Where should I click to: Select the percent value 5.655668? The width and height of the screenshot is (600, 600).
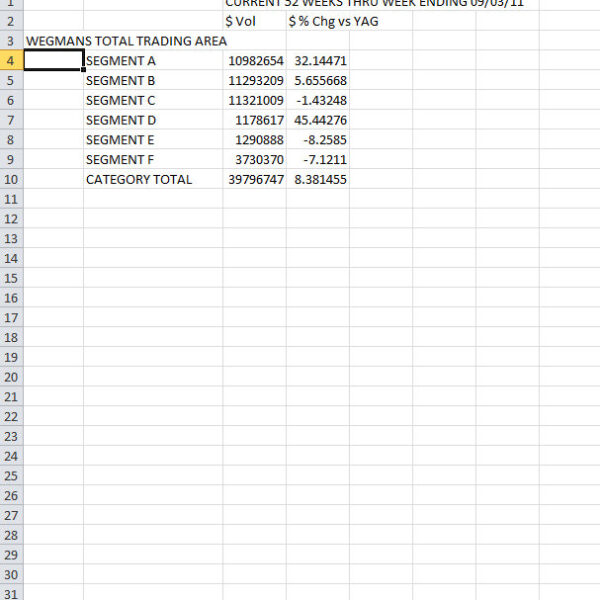click(x=318, y=80)
